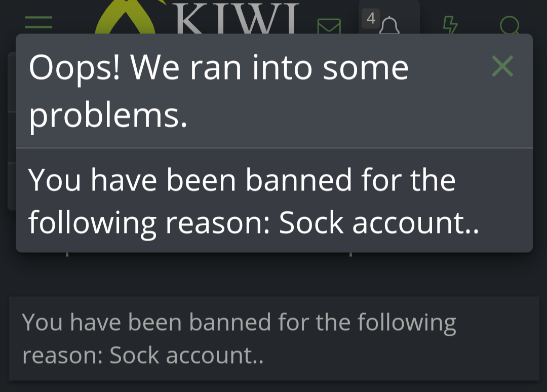547x392 pixels.
Task: Click the lightning bolt What's New icon
Action: (450, 25)
